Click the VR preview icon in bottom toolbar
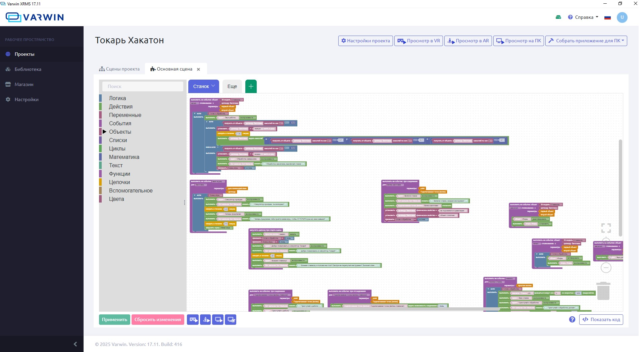The image size is (644, 352). click(193, 319)
